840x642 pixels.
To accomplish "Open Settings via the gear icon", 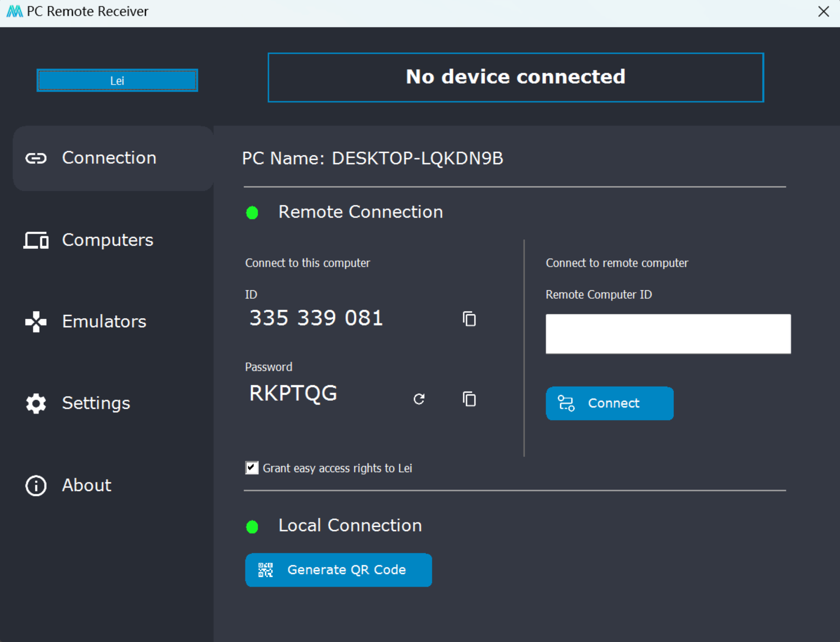I will point(35,403).
